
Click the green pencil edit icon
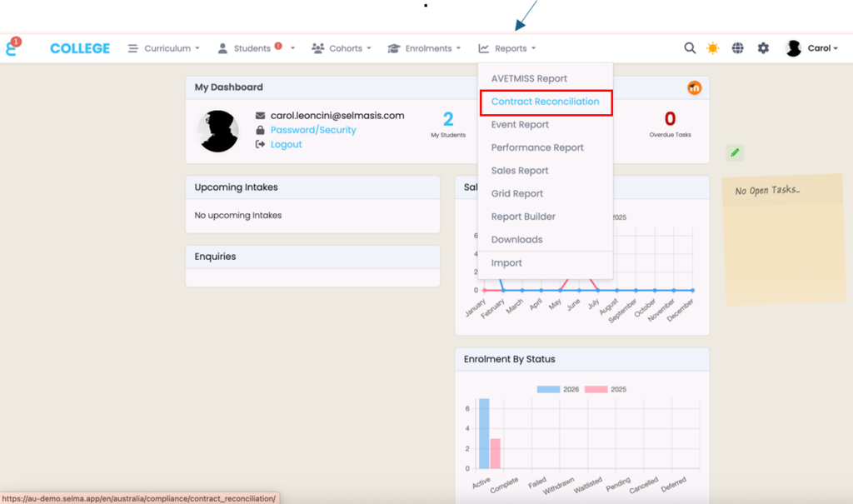pos(734,152)
